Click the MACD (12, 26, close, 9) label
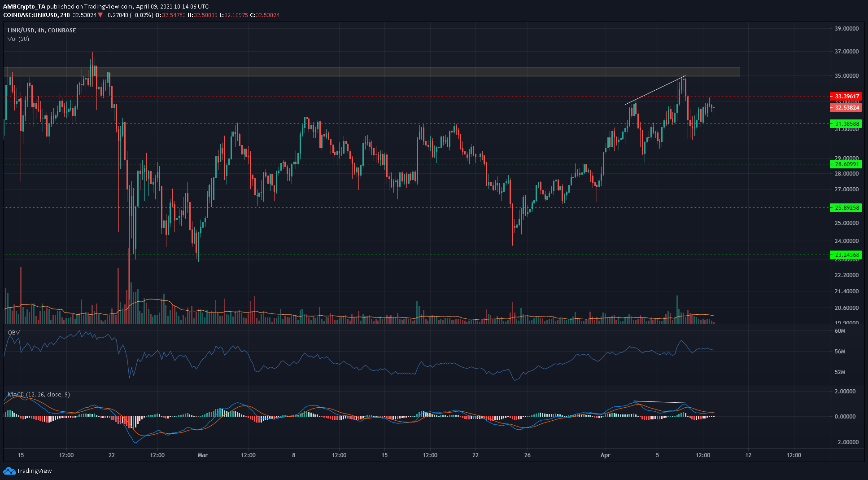868x480 pixels. tap(39, 395)
